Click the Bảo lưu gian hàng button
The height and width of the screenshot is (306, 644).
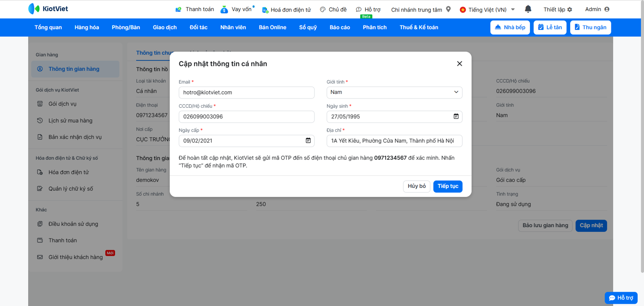(545, 225)
